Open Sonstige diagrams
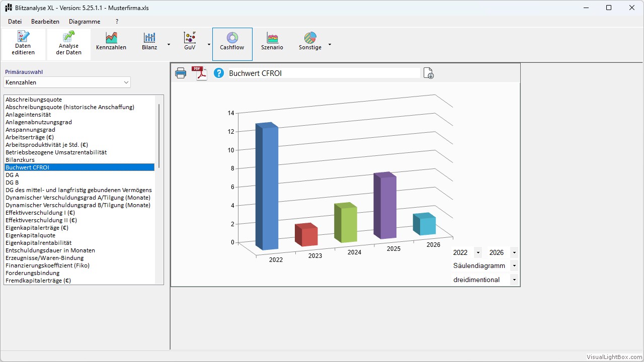Screen dimensions: 644x362 click(x=310, y=44)
